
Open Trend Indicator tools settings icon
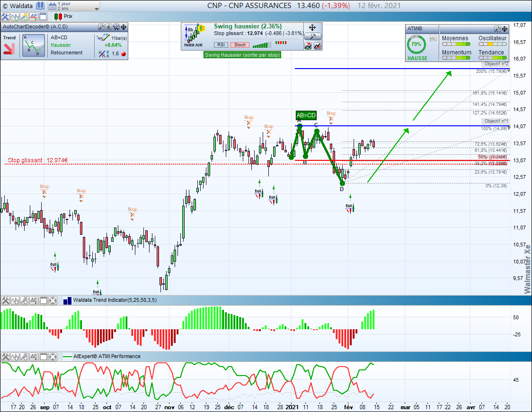[5, 300]
